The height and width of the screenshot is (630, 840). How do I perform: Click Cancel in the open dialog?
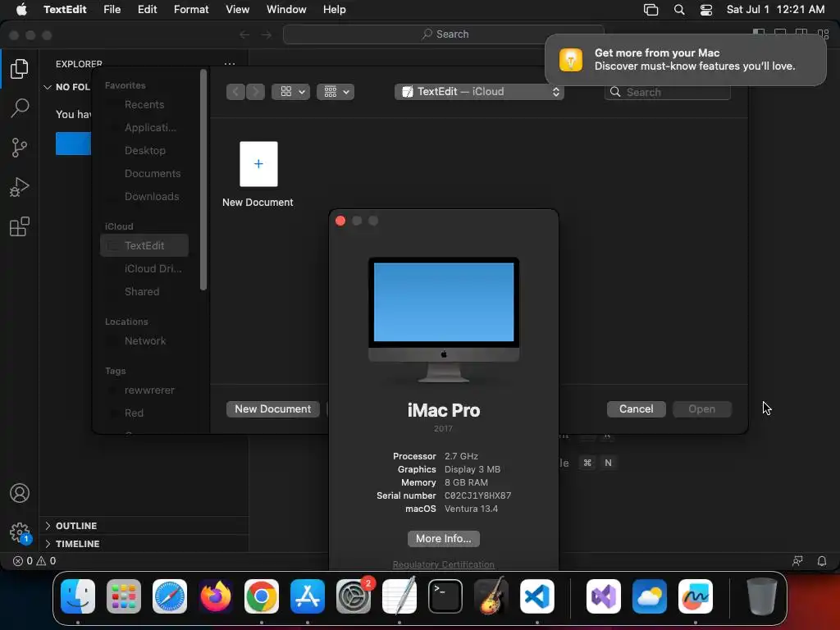[636, 409]
